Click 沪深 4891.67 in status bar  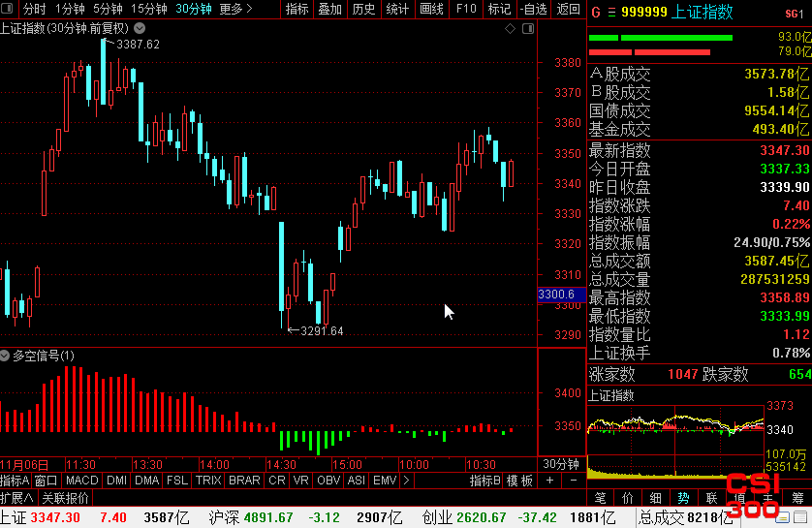(x=251, y=517)
